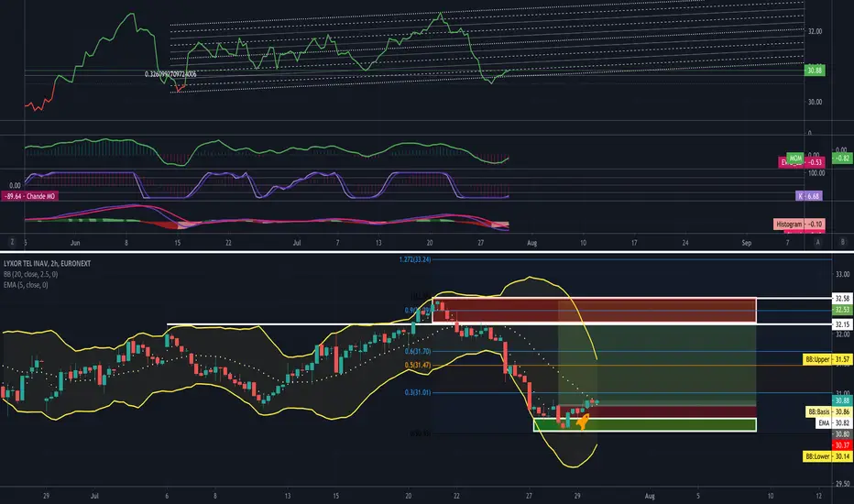Click the Jun date on upper time axis

tap(74, 243)
